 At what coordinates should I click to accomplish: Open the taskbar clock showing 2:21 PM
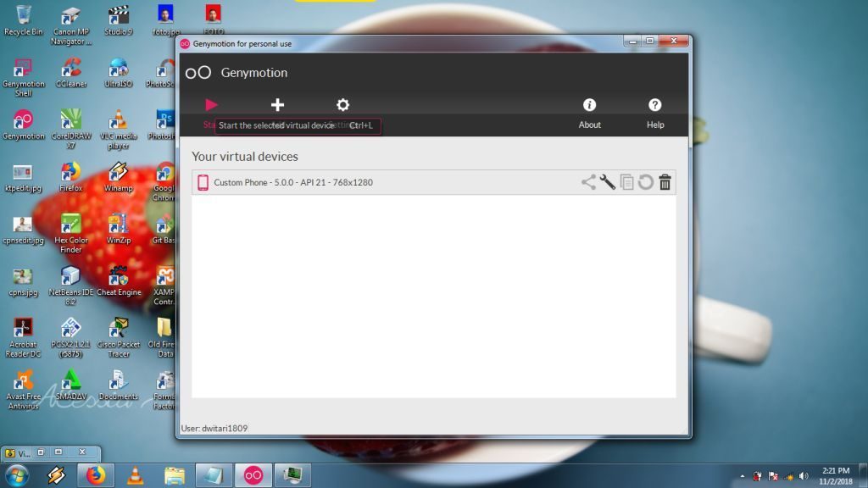click(x=835, y=476)
